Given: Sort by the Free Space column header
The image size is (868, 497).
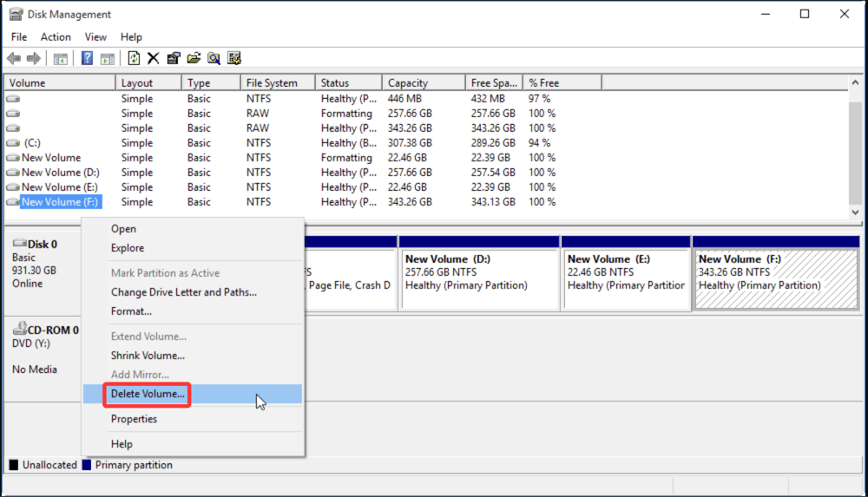Looking at the screenshot, I should (495, 83).
